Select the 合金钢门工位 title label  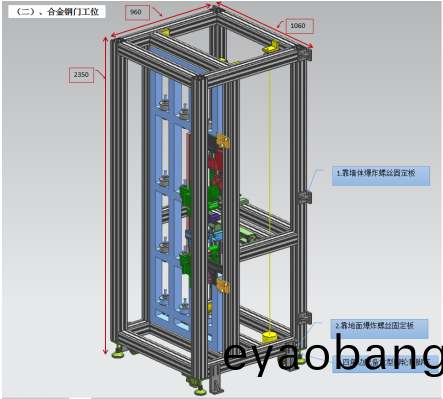[57, 12]
